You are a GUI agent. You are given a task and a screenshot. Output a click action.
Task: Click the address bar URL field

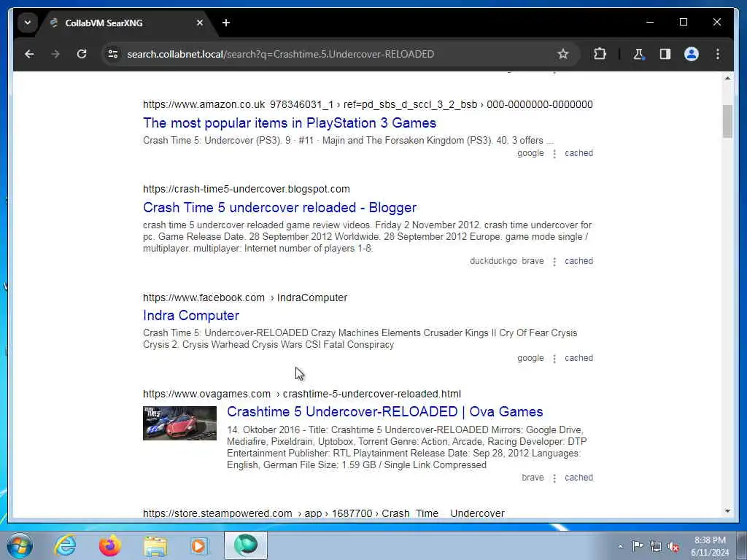click(333, 54)
